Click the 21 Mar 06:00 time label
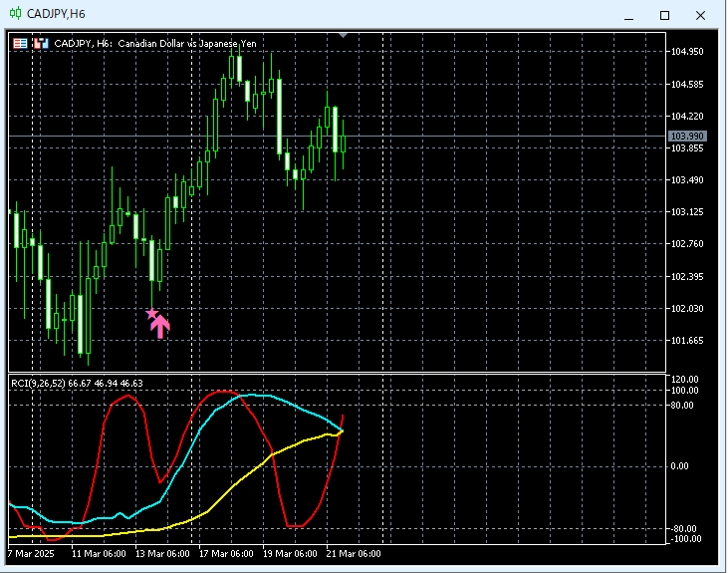 click(354, 553)
